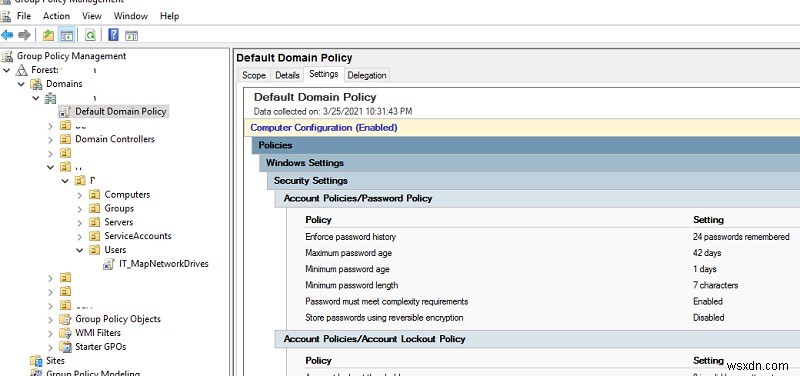The image size is (800, 376).
Task: Expand the Computers OU
Action: pyautogui.click(x=80, y=195)
